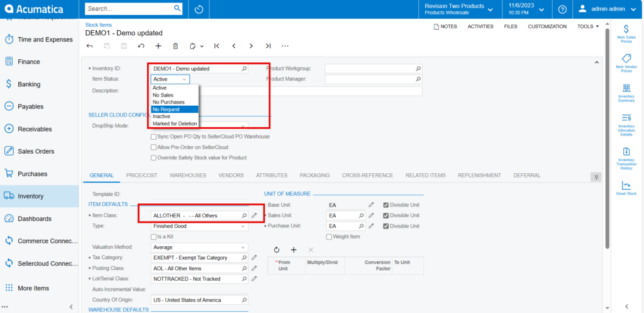Open the Notes panel
644x313 pixels.
coord(445,26)
